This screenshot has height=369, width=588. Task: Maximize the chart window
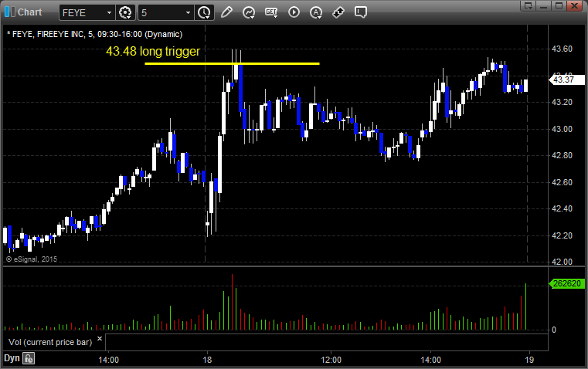[559, 5]
